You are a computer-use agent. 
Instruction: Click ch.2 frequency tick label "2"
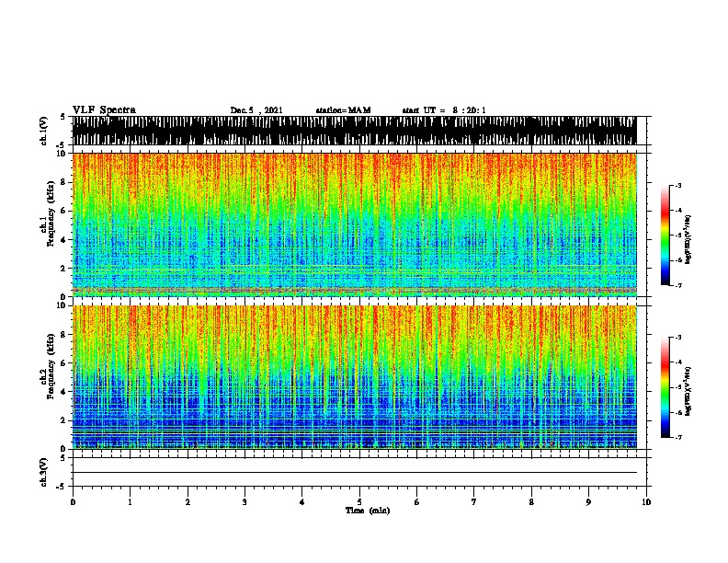point(64,420)
